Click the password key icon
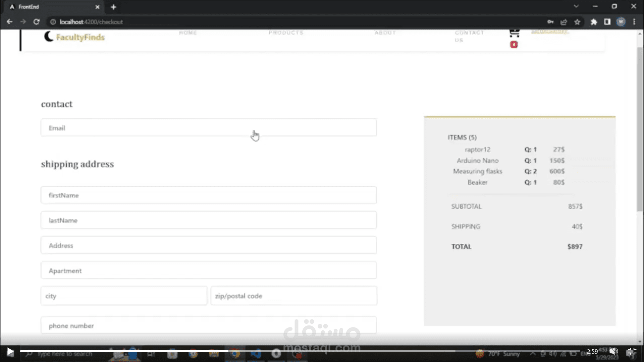 550,22
